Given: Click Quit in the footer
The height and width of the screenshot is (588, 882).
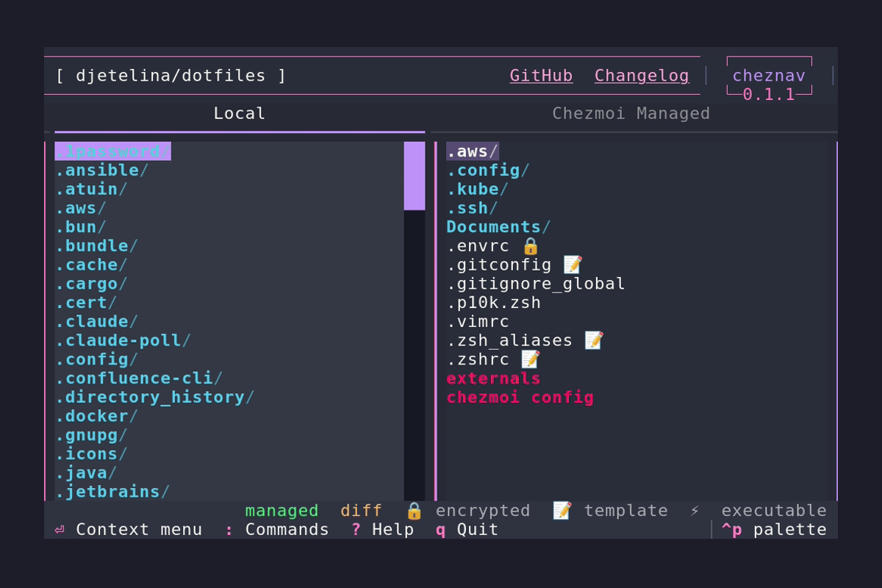Looking at the screenshot, I should (x=467, y=530).
